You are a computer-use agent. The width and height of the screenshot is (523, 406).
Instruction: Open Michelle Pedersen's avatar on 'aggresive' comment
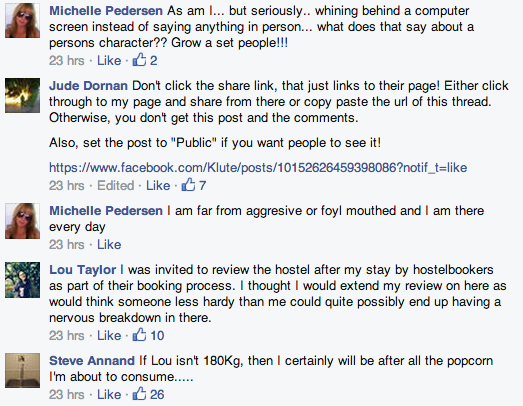(x=22, y=221)
